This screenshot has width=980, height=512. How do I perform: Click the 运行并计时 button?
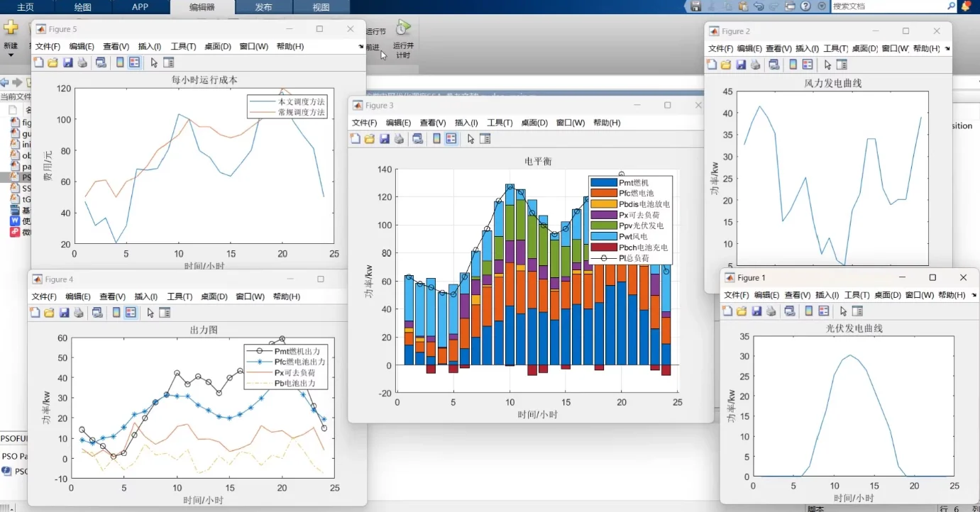(403, 40)
